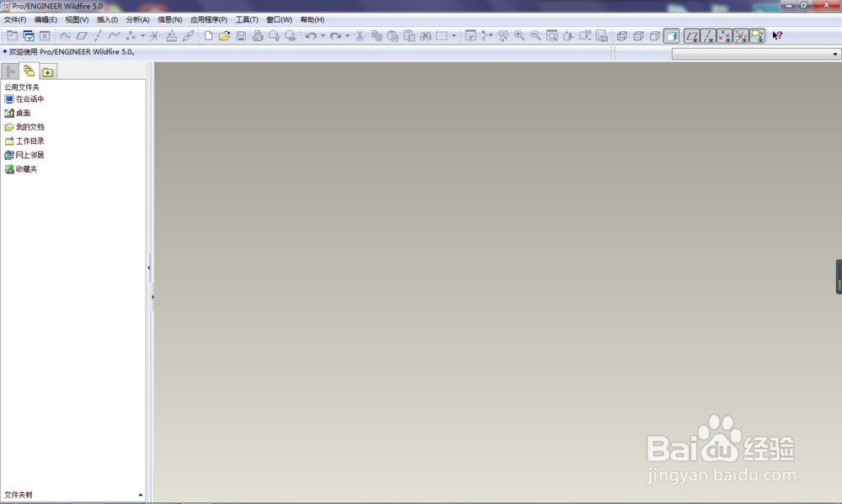Screen dimensions: 842x504
Task: Click the Repaint screen icon
Action: coord(471,36)
